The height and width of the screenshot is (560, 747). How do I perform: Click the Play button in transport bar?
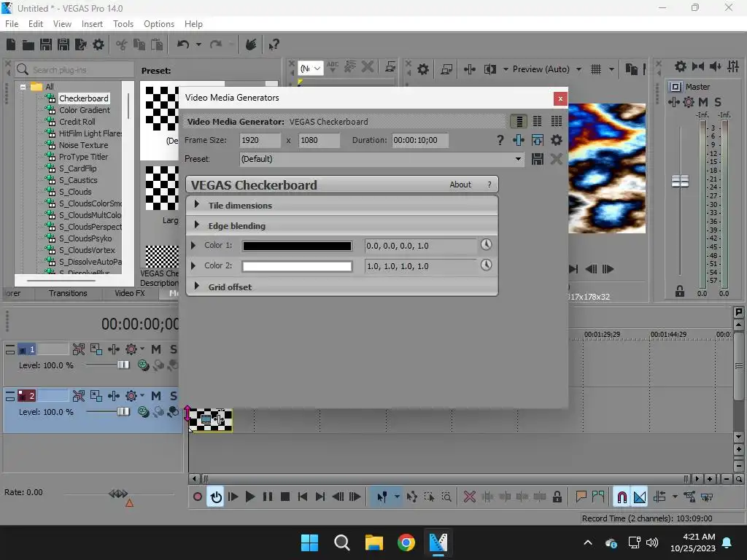click(x=249, y=497)
